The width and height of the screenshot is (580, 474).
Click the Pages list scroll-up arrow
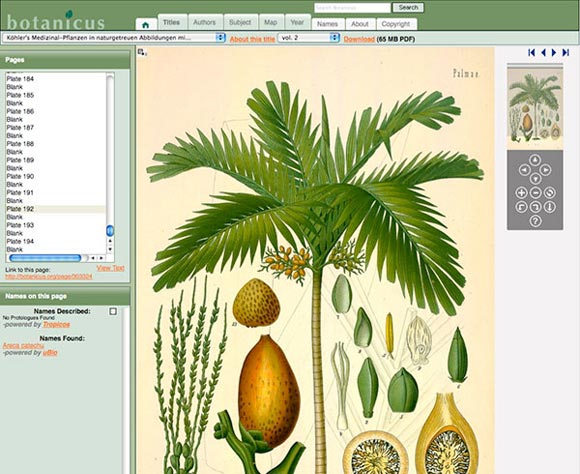[110, 241]
